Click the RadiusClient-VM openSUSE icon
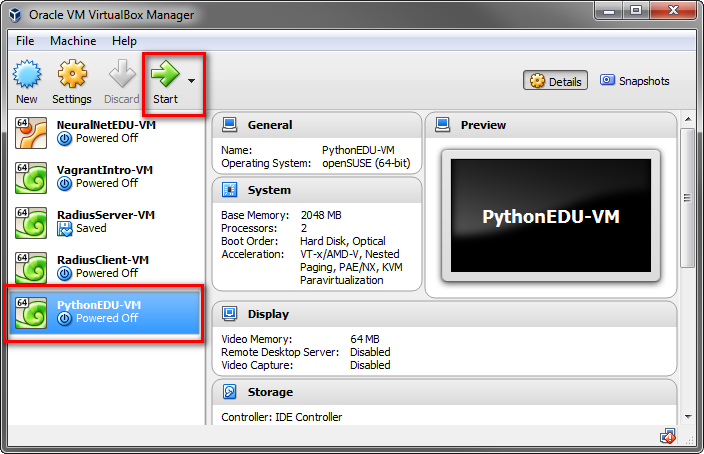Screen dimensions: 704x454 (31, 268)
